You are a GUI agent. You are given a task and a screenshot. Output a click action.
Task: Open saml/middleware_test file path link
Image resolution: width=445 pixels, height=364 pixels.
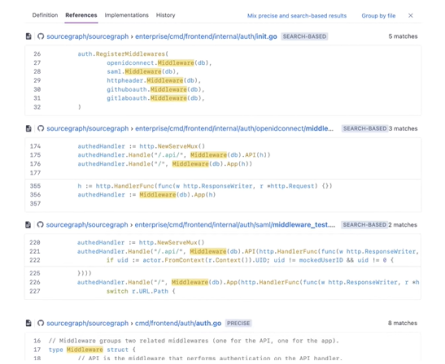tap(235, 225)
